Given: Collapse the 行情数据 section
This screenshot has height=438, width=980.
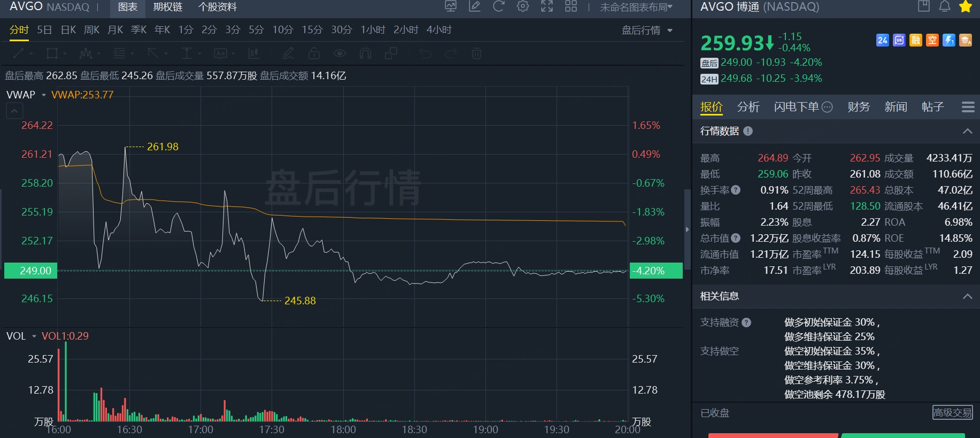Looking at the screenshot, I should point(967,131).
